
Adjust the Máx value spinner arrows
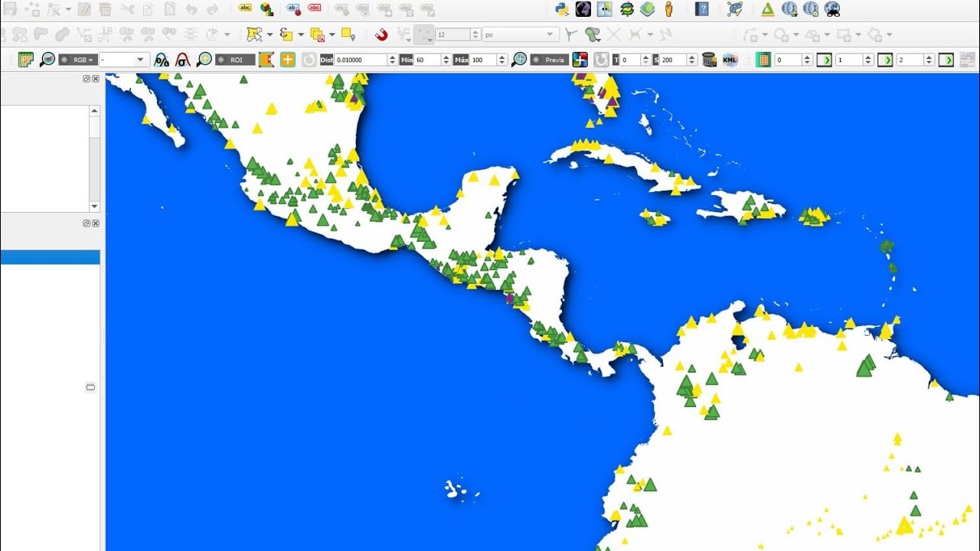coord(502,60)
